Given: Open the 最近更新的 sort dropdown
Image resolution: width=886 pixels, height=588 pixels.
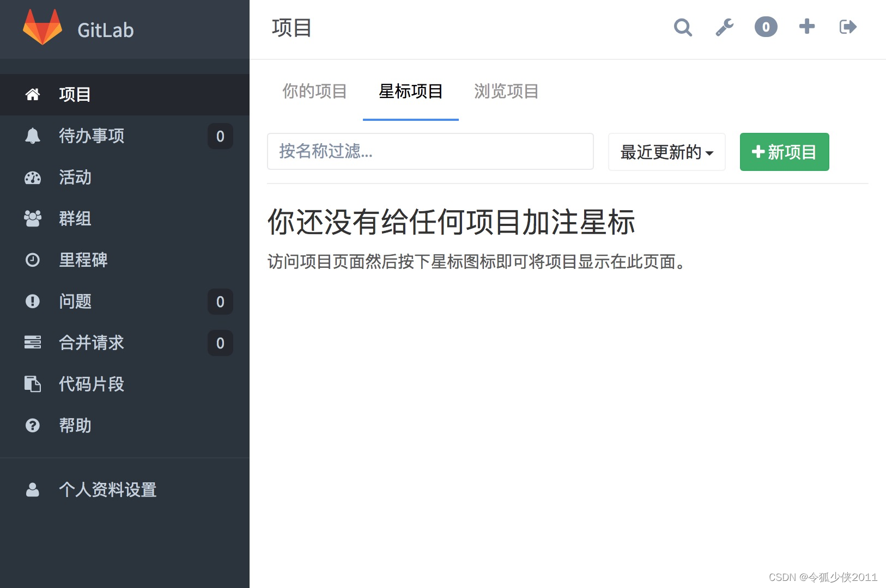Looking at the screenshot, I should pyautogui.click(x=666, y=152).
